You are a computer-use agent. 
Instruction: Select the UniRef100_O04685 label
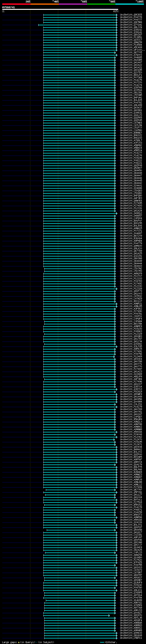131,58
